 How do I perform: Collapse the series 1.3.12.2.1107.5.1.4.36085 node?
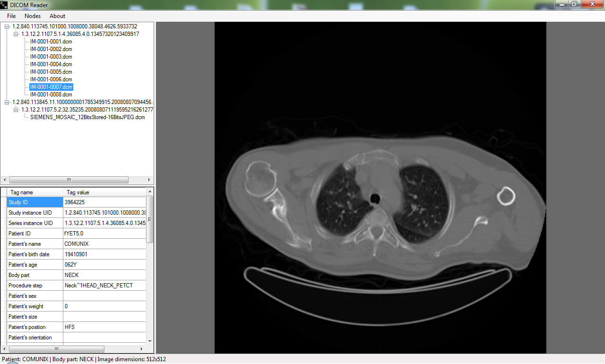point(16,34)
